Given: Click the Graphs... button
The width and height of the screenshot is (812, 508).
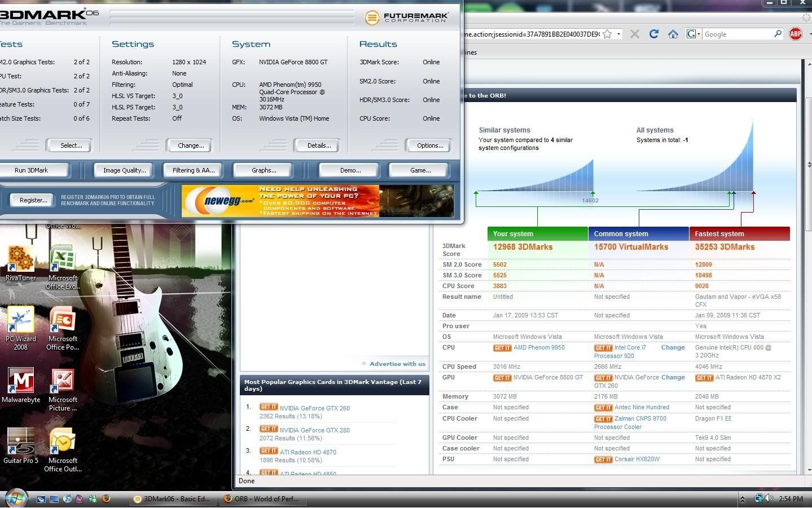Looking at the screenshot, I should (264, 170).
